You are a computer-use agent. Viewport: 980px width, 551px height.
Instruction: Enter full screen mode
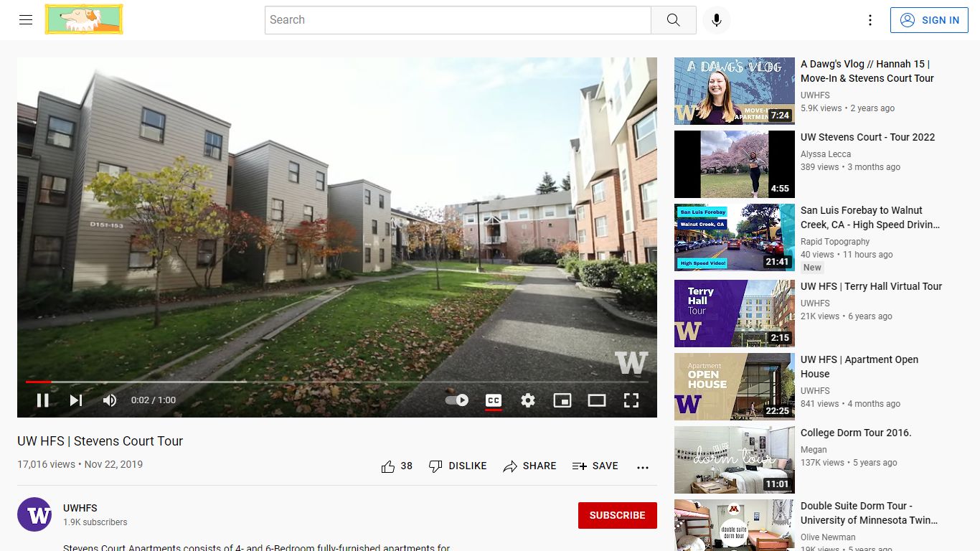pos(631,400)
